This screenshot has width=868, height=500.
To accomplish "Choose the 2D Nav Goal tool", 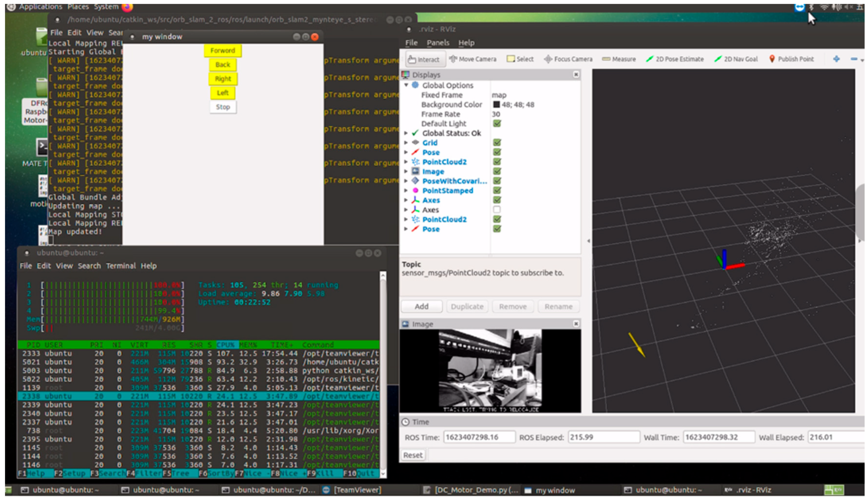I will pyautogui.click(x=736, y=59).
